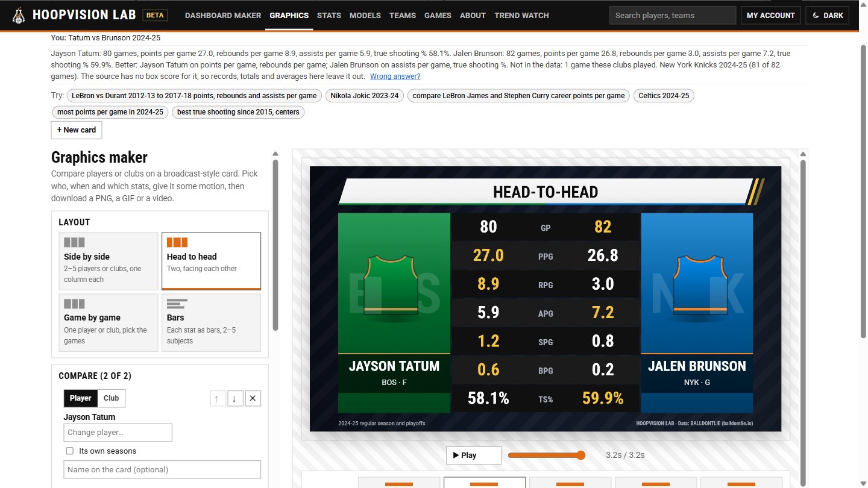The image size is (868, 488).
Task: Click the BETA badge beside the logo
Action: (155, 15)
